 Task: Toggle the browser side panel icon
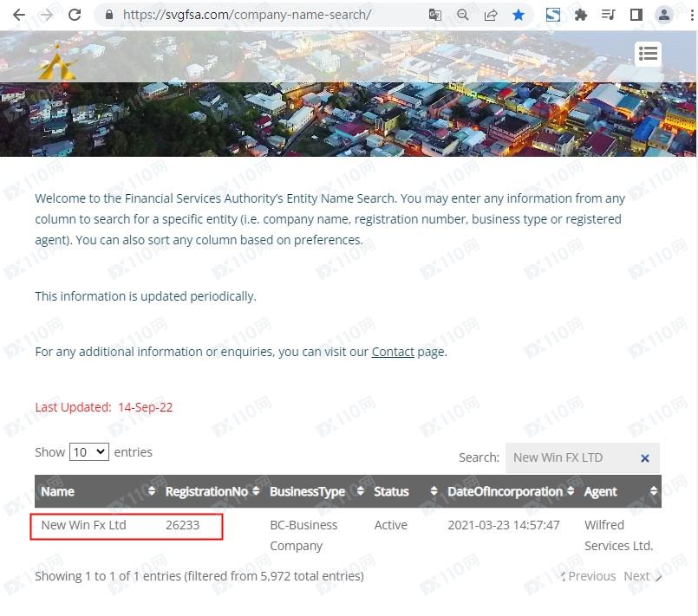tap(636, 15)
